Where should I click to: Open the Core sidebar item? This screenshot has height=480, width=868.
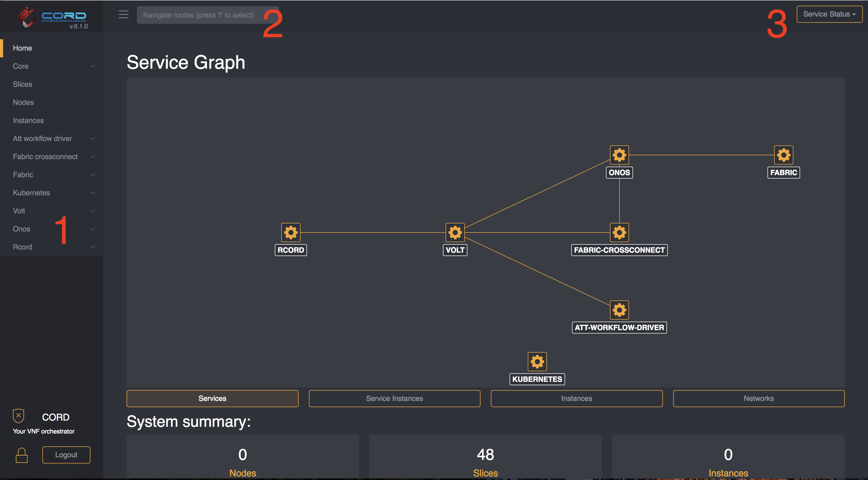pos(52,66)
